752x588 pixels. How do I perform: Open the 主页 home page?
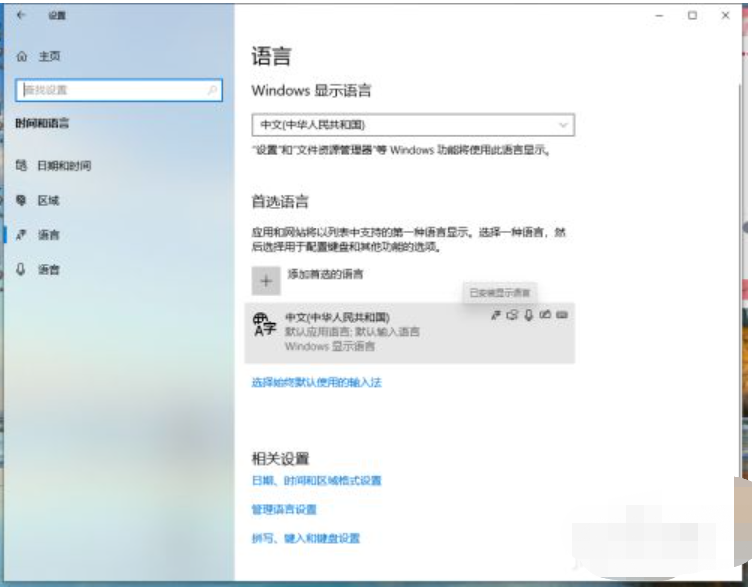point(38,57)
